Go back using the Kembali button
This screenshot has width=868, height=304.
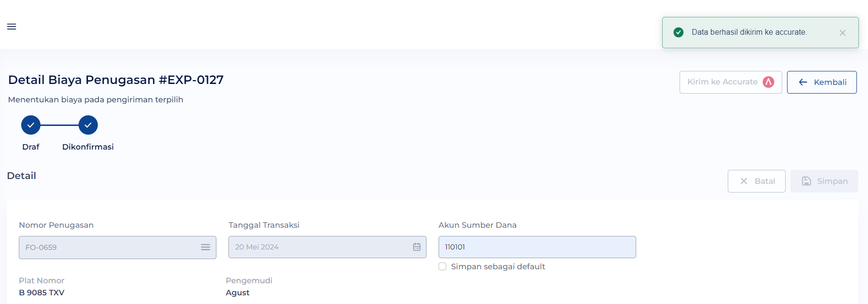click(822, 82)
